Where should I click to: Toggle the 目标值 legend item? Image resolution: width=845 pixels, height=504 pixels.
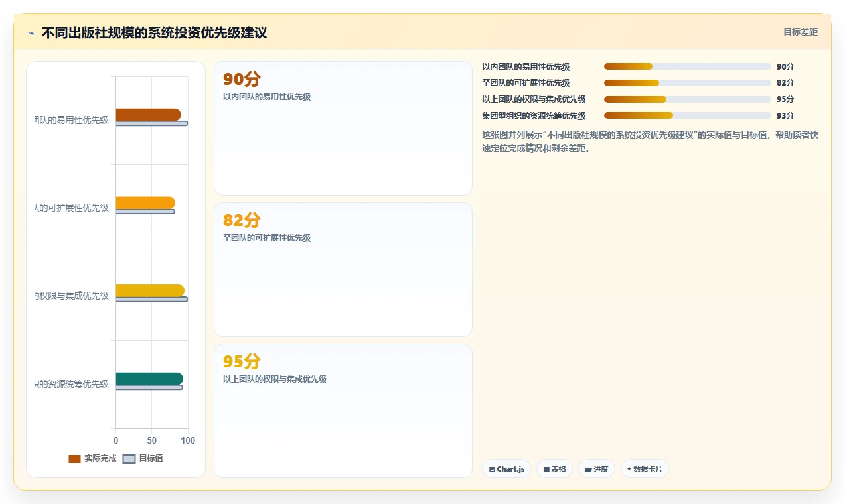click(143, 458)
